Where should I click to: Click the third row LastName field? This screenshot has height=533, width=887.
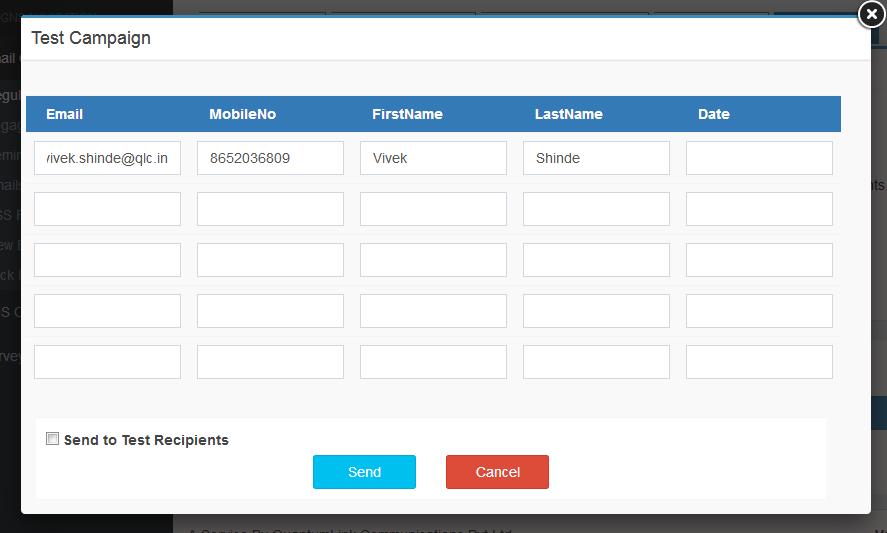click(596, 260)
